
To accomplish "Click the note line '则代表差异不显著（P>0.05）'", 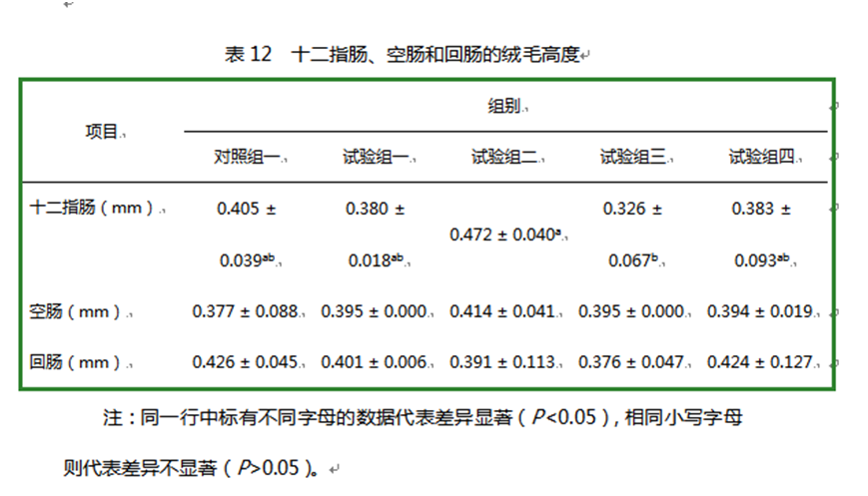I will (x=191, y=468).
